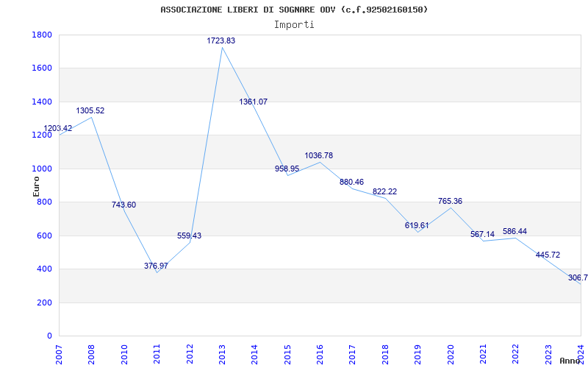Click the 600 y-axis tick label
The width and height of the screenshot is (588, 368).
point(45,236)
